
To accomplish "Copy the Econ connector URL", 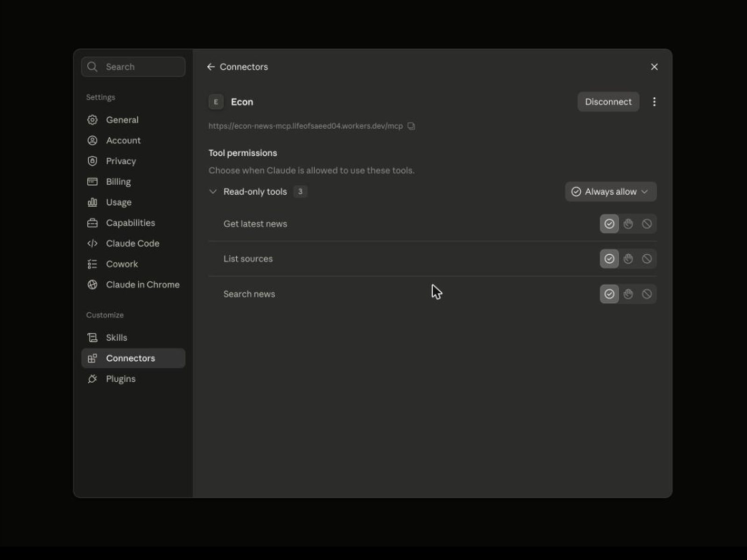I will [411, 126].
